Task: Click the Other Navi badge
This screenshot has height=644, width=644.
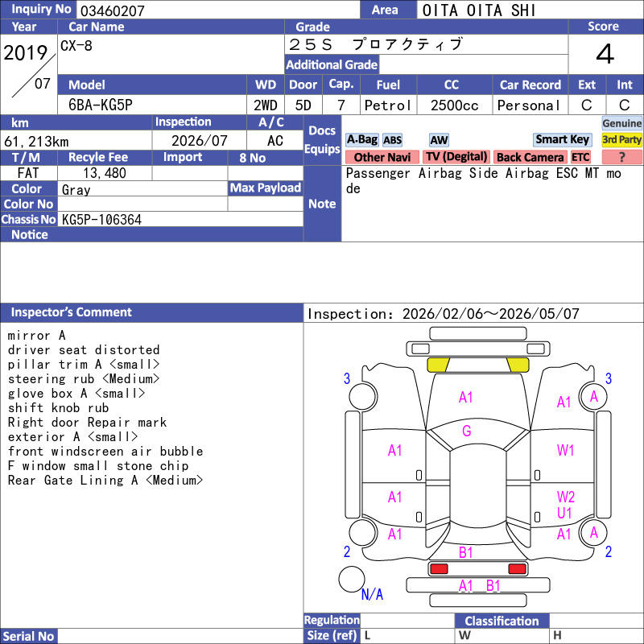Action: [382, 157]
